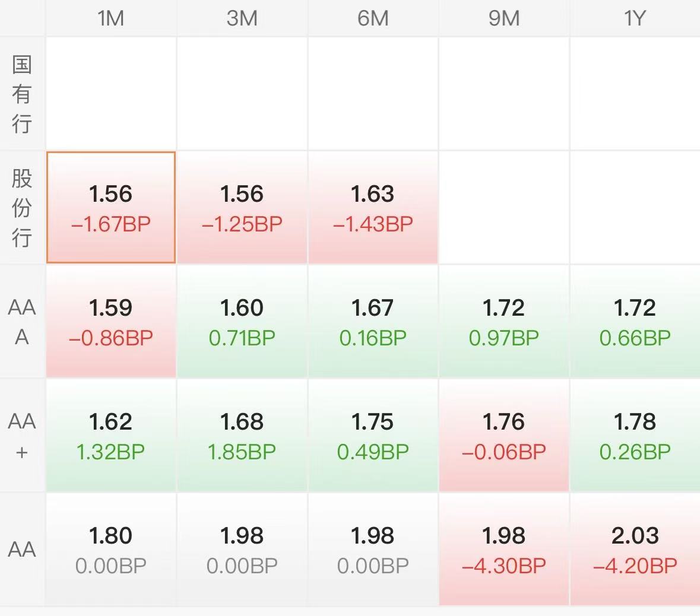Click the AAA 3M cell at 1.60
The image size is (700, 616).
click(242, 322)
